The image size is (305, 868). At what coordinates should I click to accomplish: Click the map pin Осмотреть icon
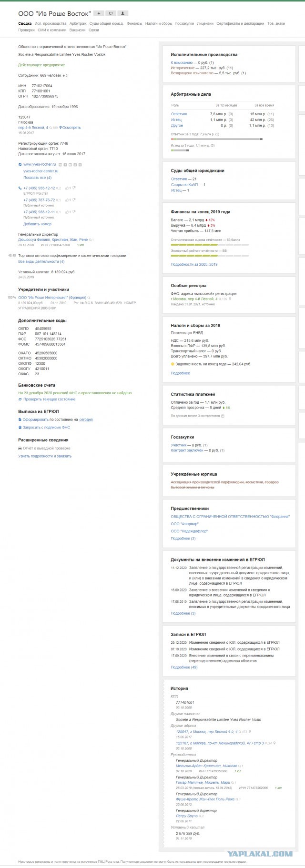tap(61, 128)
